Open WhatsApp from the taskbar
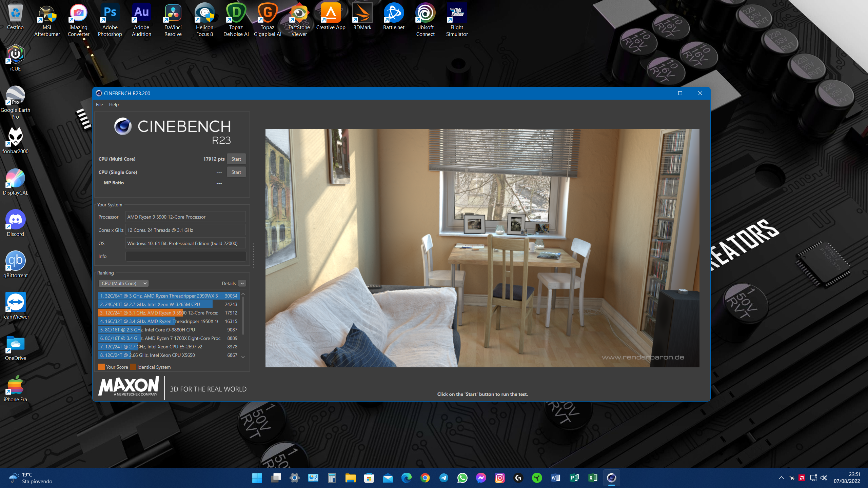This screenshot has width=868, height=488. pos(462,478)
